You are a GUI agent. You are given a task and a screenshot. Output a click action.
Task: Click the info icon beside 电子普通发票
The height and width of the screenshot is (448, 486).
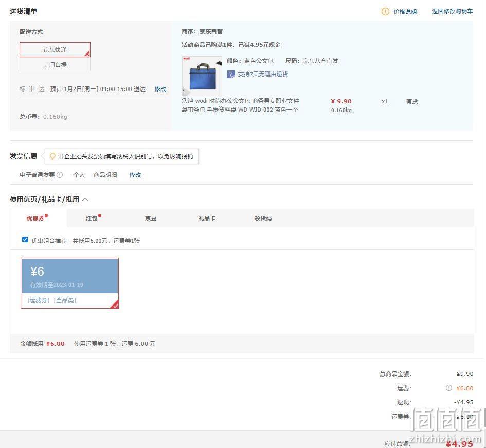60,175
